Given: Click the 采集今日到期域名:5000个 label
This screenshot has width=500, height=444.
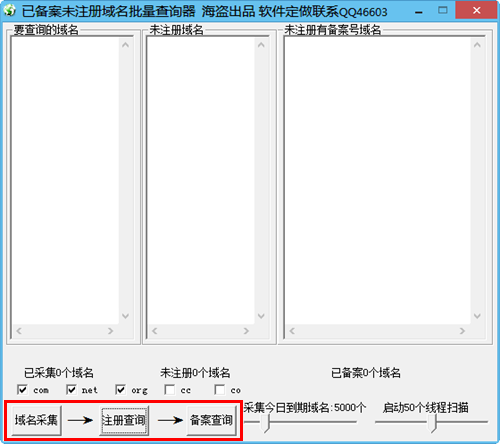Looking at the screenshot, I should click(x=305, y=407).
